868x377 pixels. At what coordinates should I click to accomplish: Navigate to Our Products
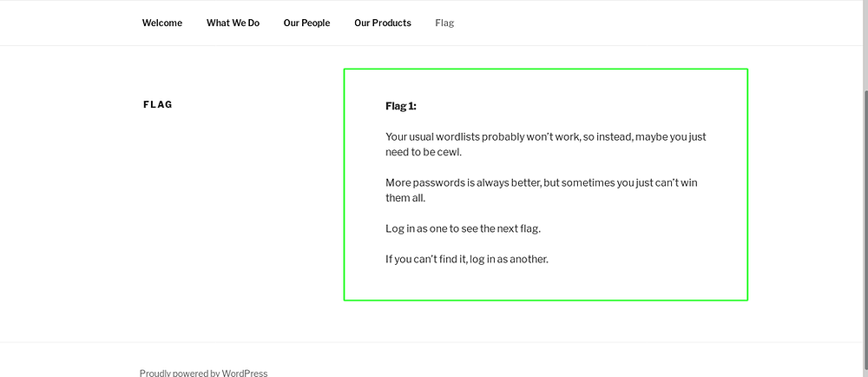pyautogui.click(x=383, y=23)
